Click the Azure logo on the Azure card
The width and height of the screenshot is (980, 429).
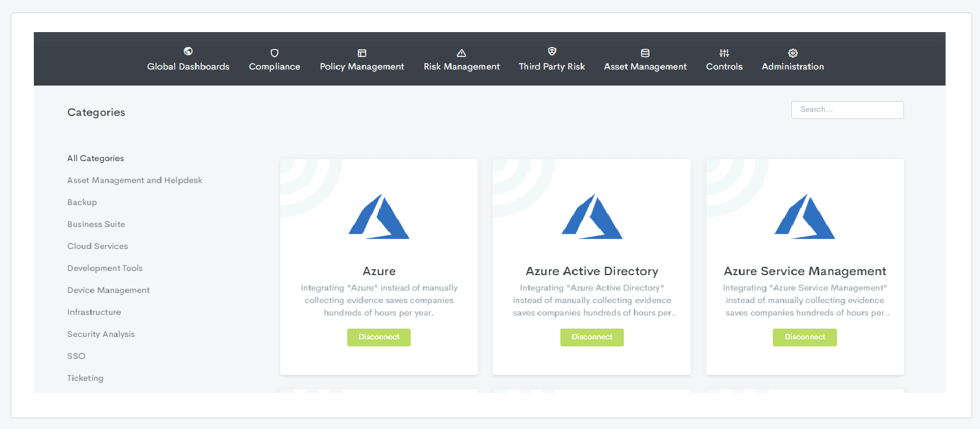[379, 216]
